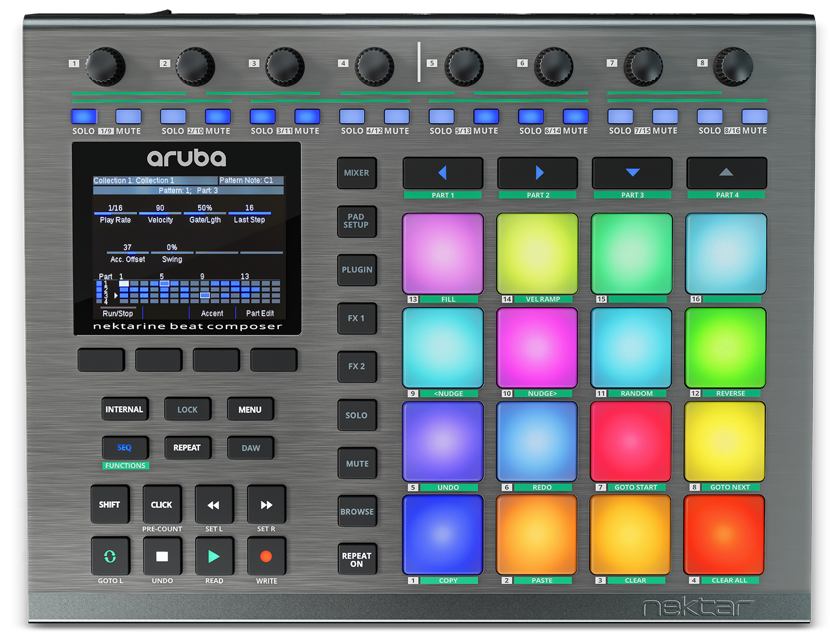
Task: Tap the orange pad 3 labeled CLEAR
Action: click(x=631, y=535)
